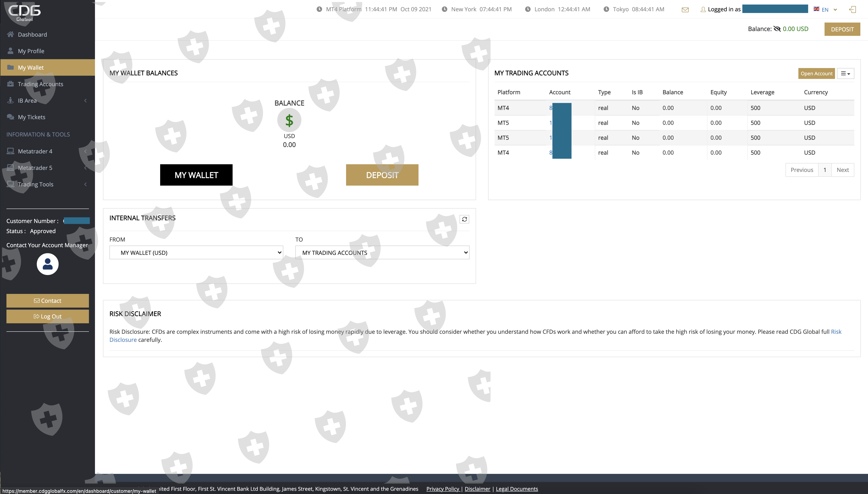This screenshot has height=494, width=868.
Task: Open the My Profile page
Action: click(x=31, y=51)
